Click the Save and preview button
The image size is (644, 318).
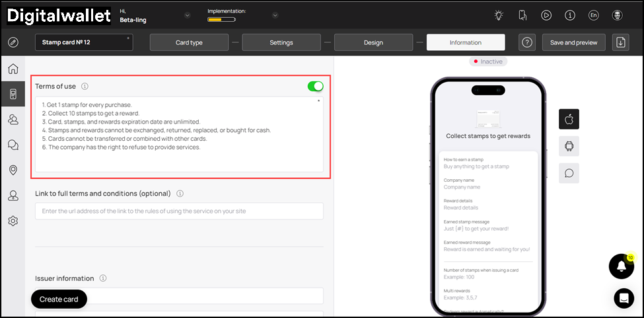(573, 42)
